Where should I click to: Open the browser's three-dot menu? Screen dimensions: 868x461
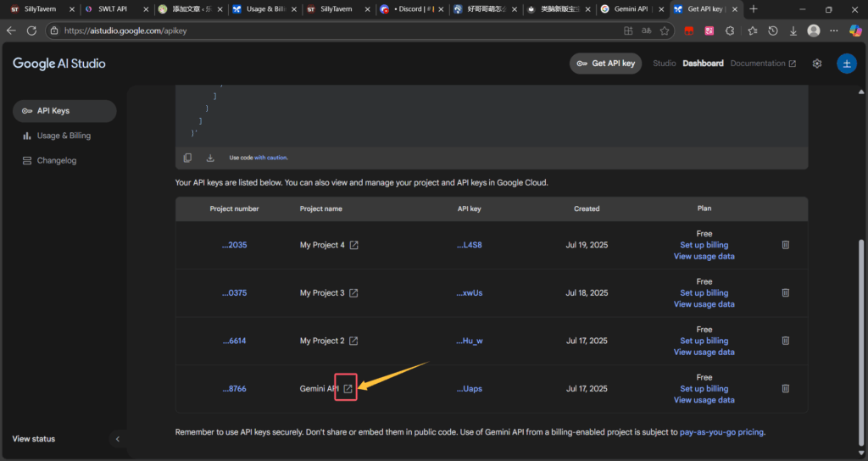point(835,31)
